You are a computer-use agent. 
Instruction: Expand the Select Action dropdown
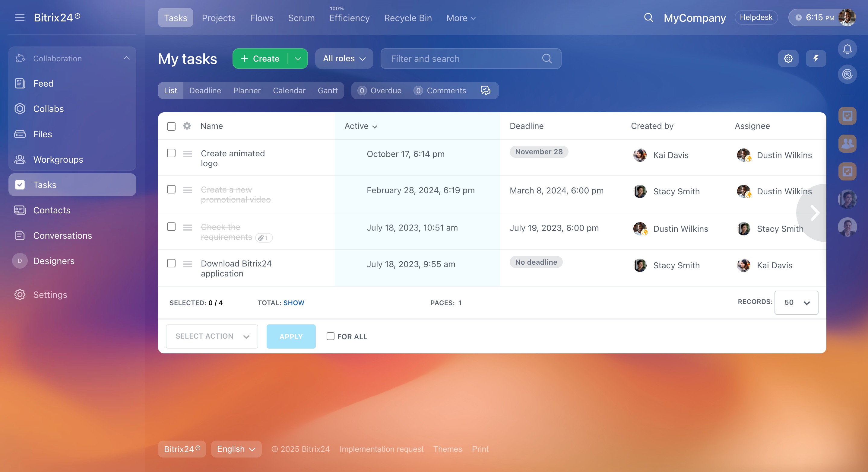[212, 336]
